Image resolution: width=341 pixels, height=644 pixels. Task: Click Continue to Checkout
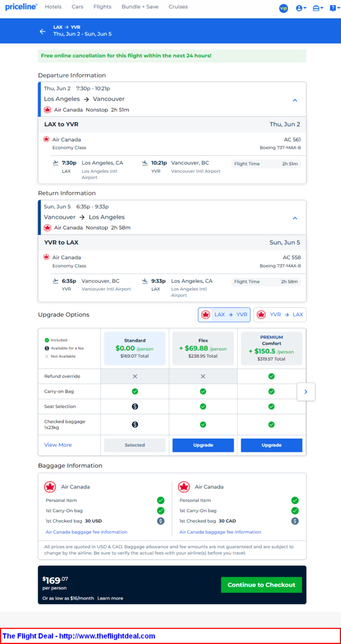coord(262,585)
